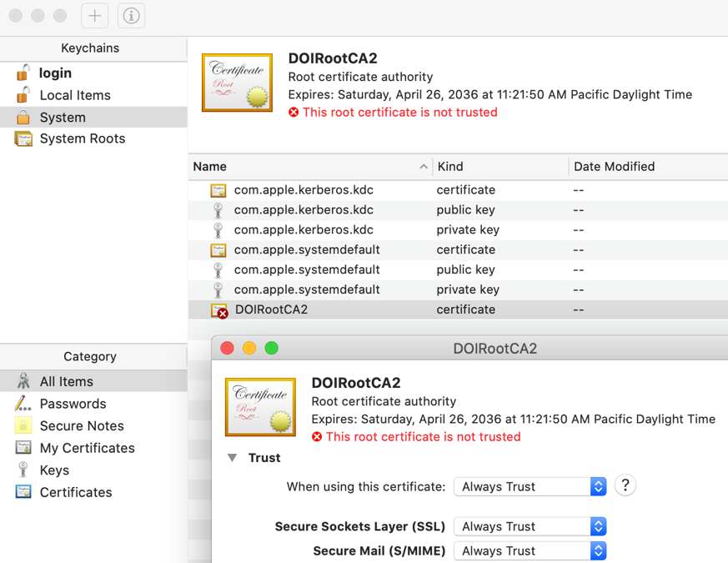Image resolution: width=728 pixels, height=563 pixels.
Task: Click the large certificate thumbnail in main window
Action: click(x=238, y=83)
